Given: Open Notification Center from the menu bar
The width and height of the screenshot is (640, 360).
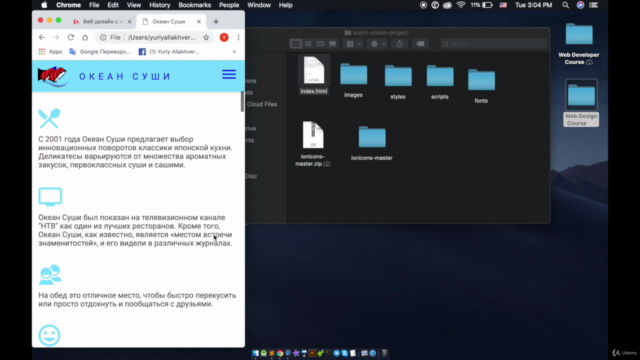Looking at the screenshot, I should coord(594,5).
